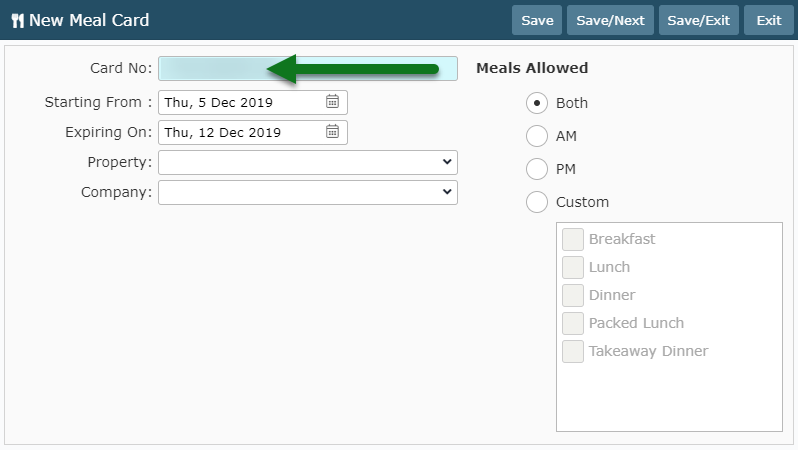The width and height of the screenshot is (798, 450).
Task: Expand the Company dropdown
Action: click(308, 192)
